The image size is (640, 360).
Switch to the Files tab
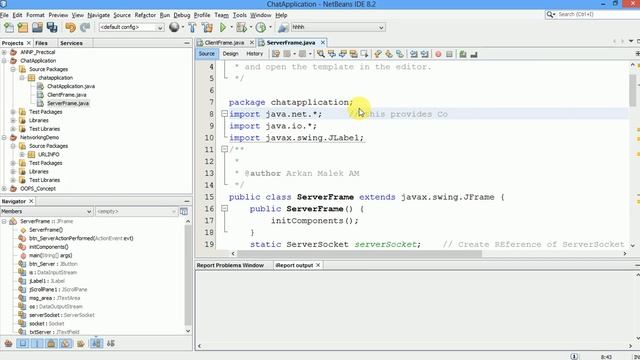point(41,43)
